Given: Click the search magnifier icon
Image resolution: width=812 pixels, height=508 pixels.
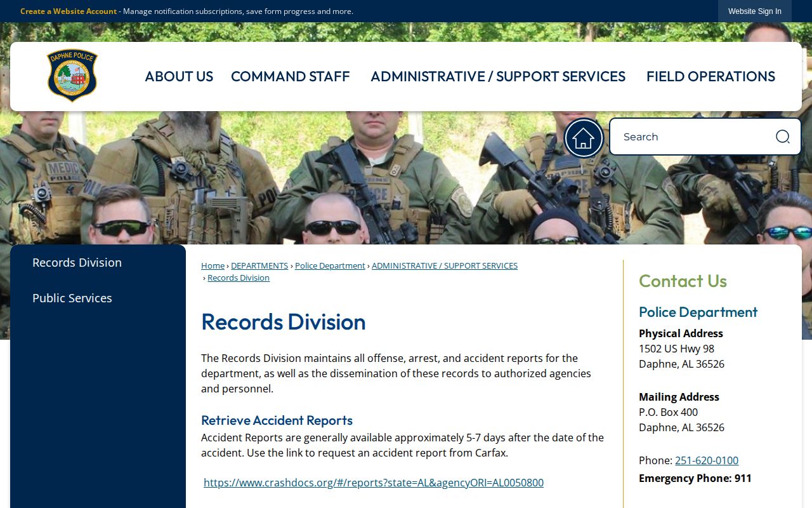Looking at the screenshot, I should pos(783,137).
